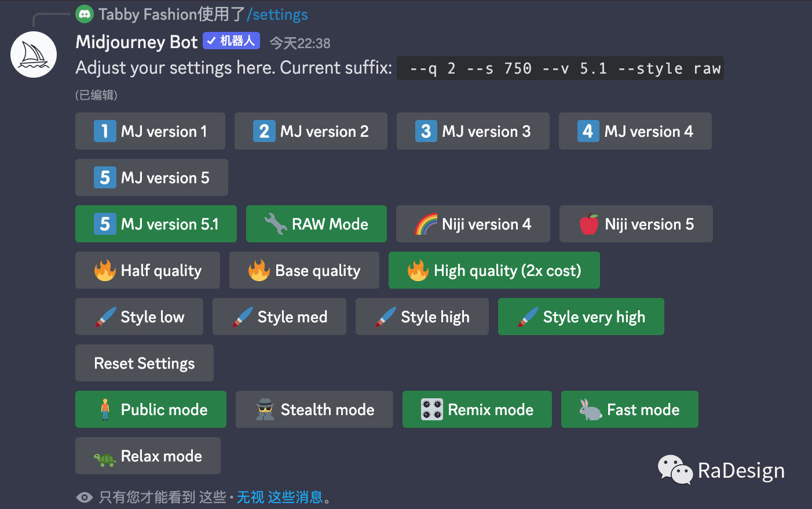812x509 pixels.
Task: Set stylize to Style low
Action: (139, 317)
